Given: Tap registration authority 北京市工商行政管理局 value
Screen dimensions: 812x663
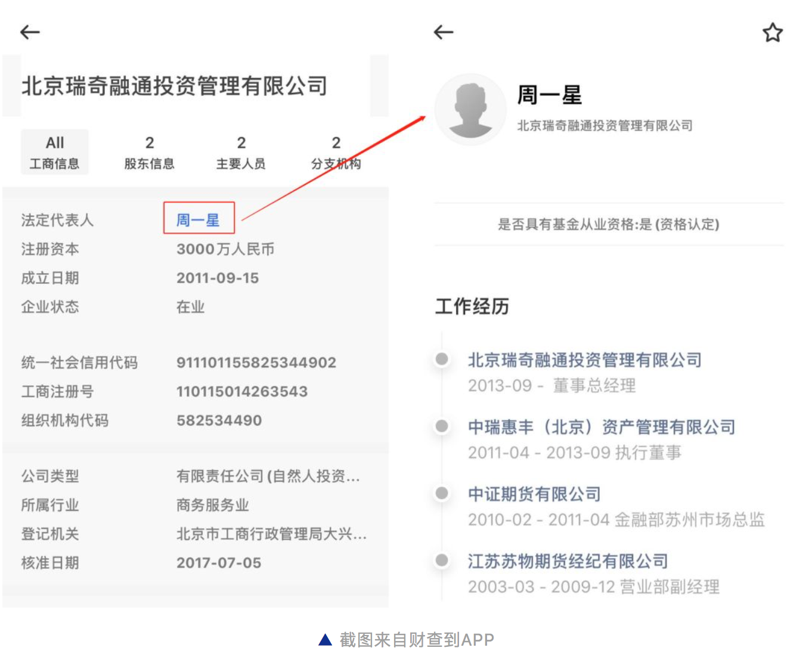Looking at the screenshot, I should (x=271, y=534).
